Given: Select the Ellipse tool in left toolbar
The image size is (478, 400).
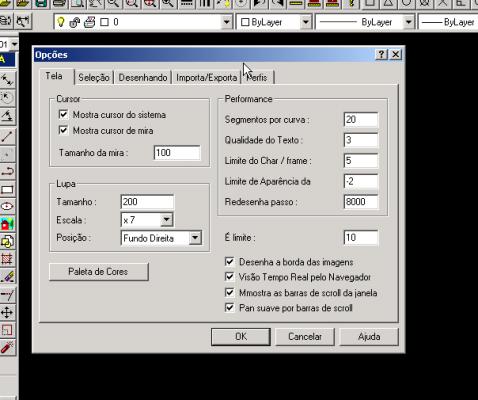Looking at the screenshot, I should tap(7, 207).
